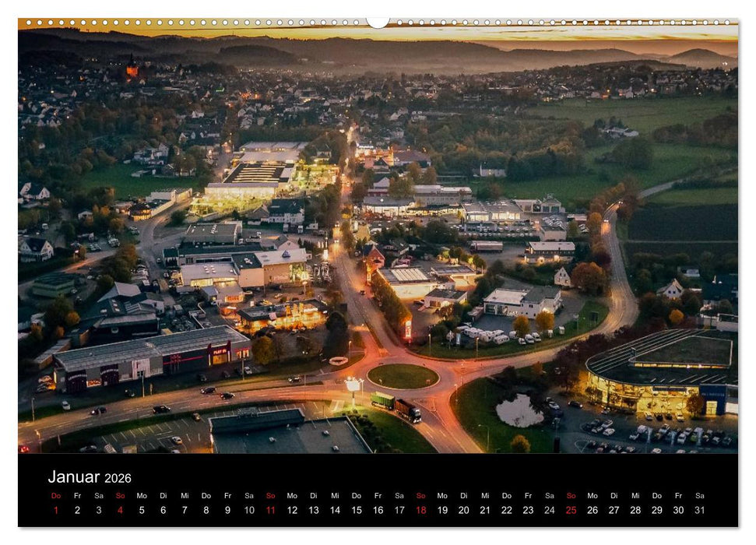Select Sunday January 18 in red
756x545 pixels.
420,510
